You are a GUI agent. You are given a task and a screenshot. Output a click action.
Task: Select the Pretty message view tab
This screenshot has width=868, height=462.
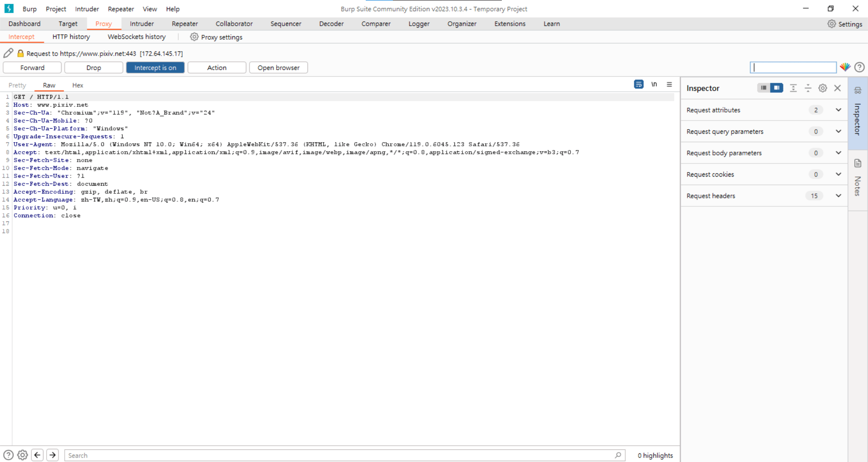(17, 85)
